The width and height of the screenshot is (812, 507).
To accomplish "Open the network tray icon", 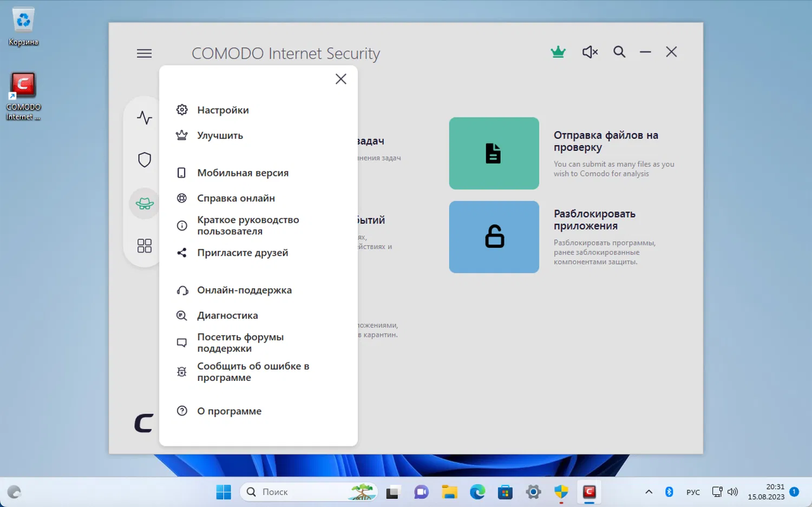I will pos(717,492).
